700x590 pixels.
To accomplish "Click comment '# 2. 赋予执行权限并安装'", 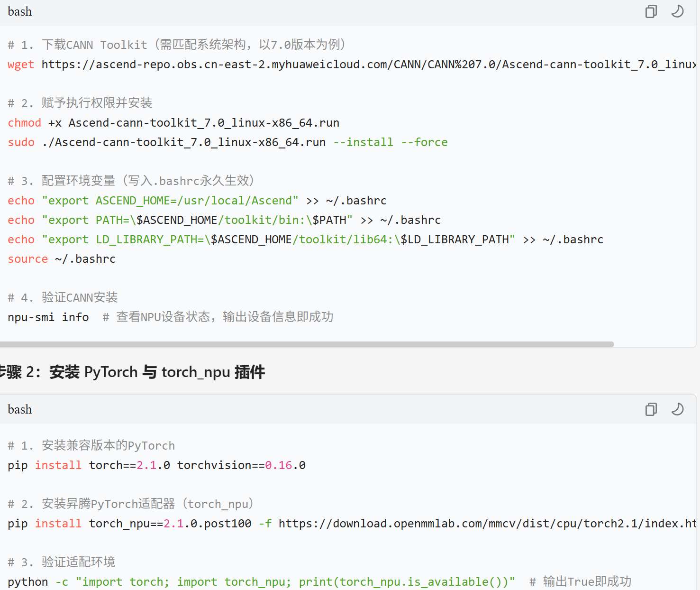I will click(80, 103).
